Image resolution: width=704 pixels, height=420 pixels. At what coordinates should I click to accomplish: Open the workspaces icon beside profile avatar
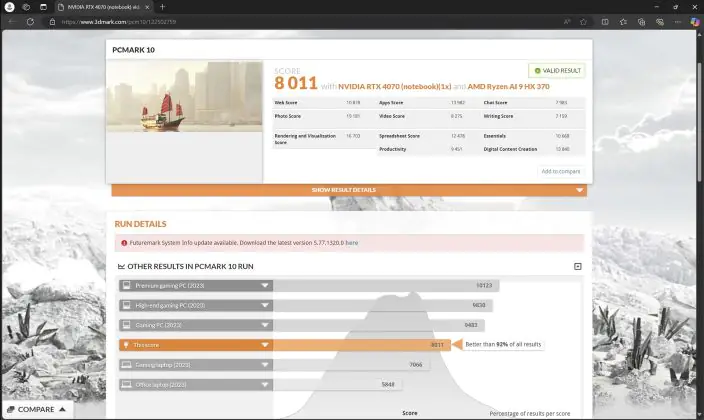(26, 7)
